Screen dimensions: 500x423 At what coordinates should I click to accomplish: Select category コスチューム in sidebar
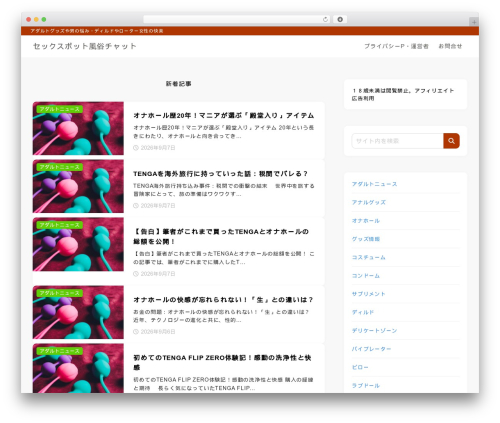[x=369, y=257]
